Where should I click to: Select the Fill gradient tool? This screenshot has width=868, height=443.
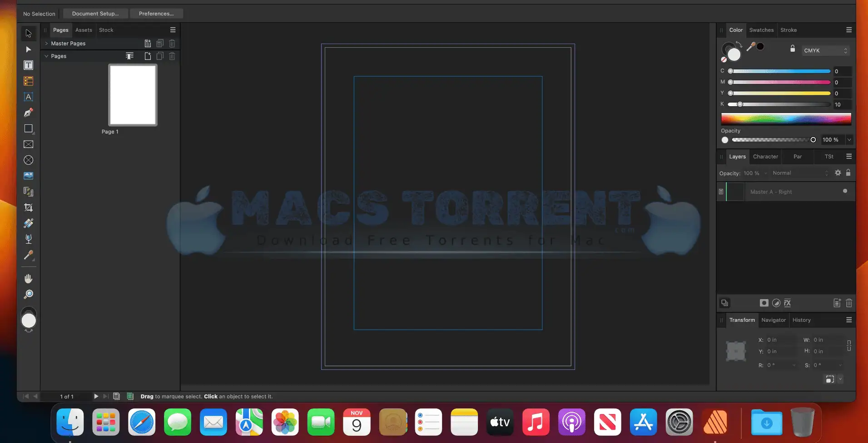click(29, 223)
